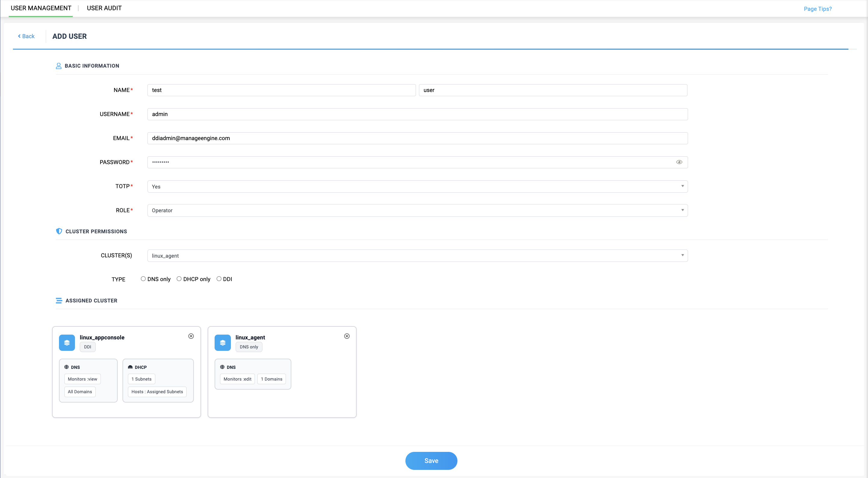This screenshot has width=868, height=478.
Task: Click the Assigned Cluster list icon
Action: click(59, 301)
